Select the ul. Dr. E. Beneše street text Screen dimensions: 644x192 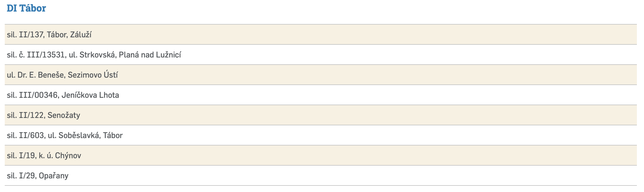point(35,75)
